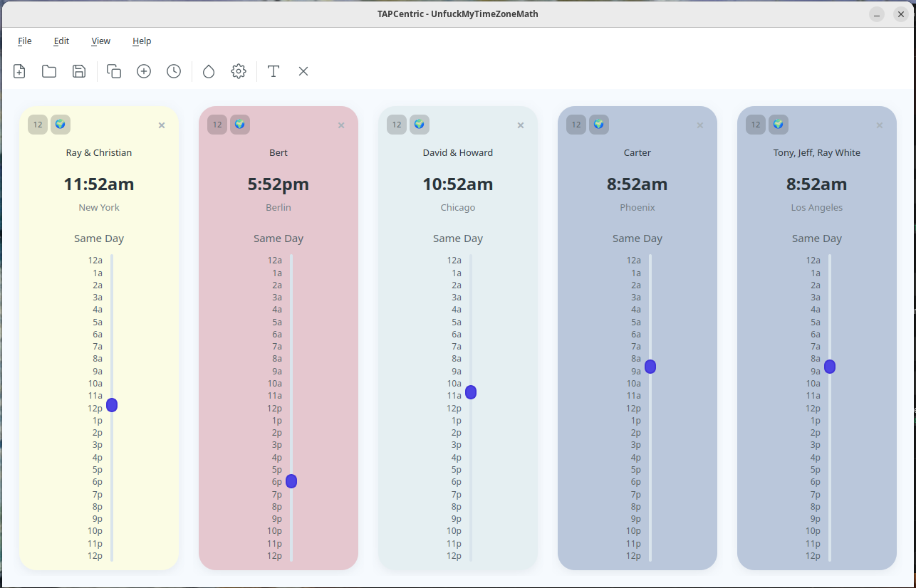
Task: Click the 'Ray & Christian' card name
Action: [x=99, y=153]
